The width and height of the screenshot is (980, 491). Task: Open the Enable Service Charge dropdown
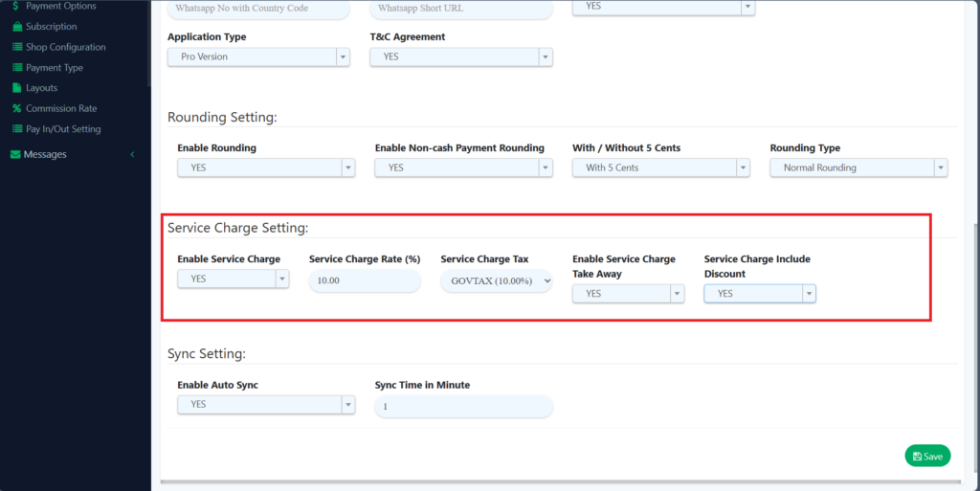coord(233,279)
